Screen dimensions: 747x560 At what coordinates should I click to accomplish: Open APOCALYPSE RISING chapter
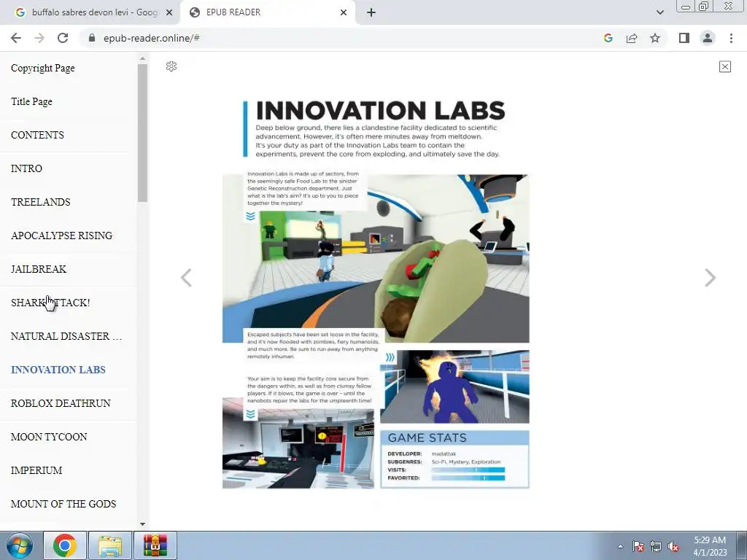pyautogui.click(x=61, y=236)
